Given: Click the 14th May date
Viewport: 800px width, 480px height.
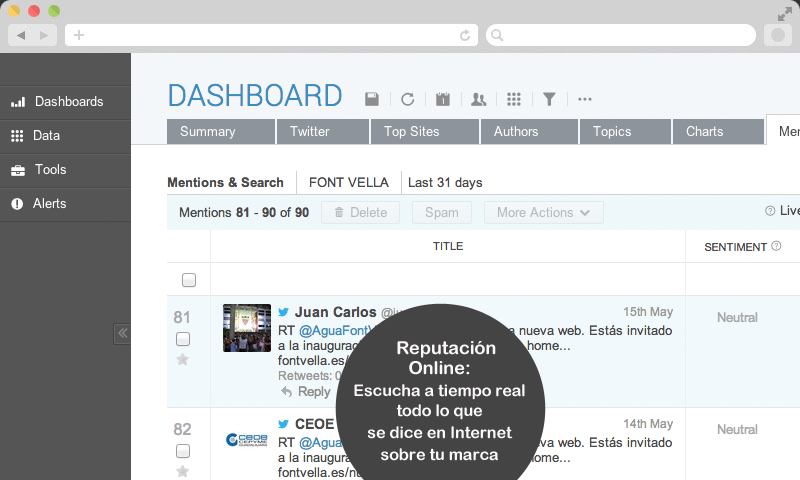Looking at the screenshot, I should point(648,424).
